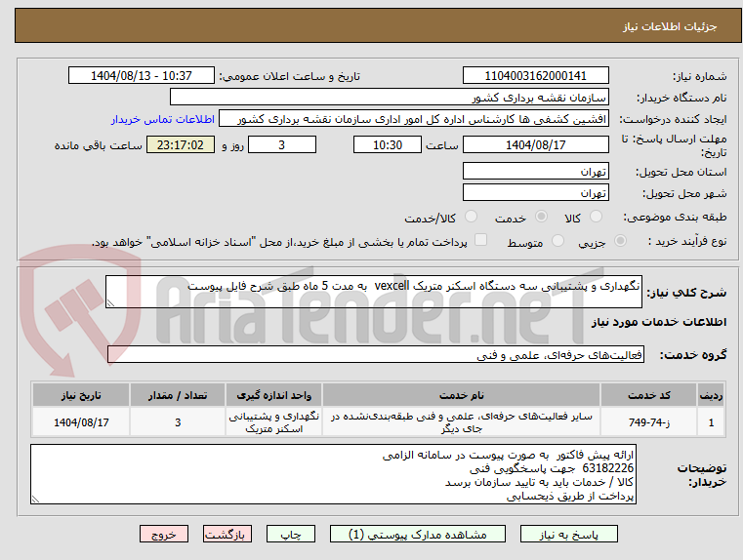Click the جزئیات اطلاعات نیاز header title
This screenshot has width=743, height=560.
pyautogui.click(x=670, y=26)
